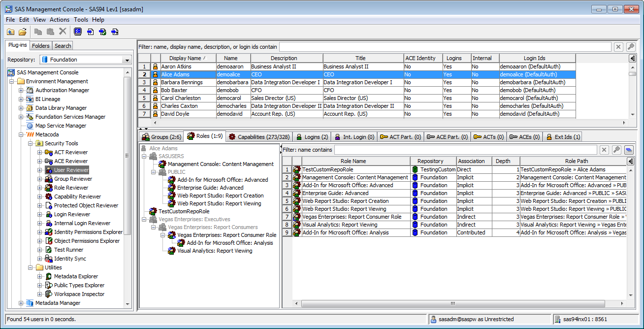Viewport: 644px width, 329px height.
Task: Switch to the Capabilities (273/328) tab
Action: [259, 137]
